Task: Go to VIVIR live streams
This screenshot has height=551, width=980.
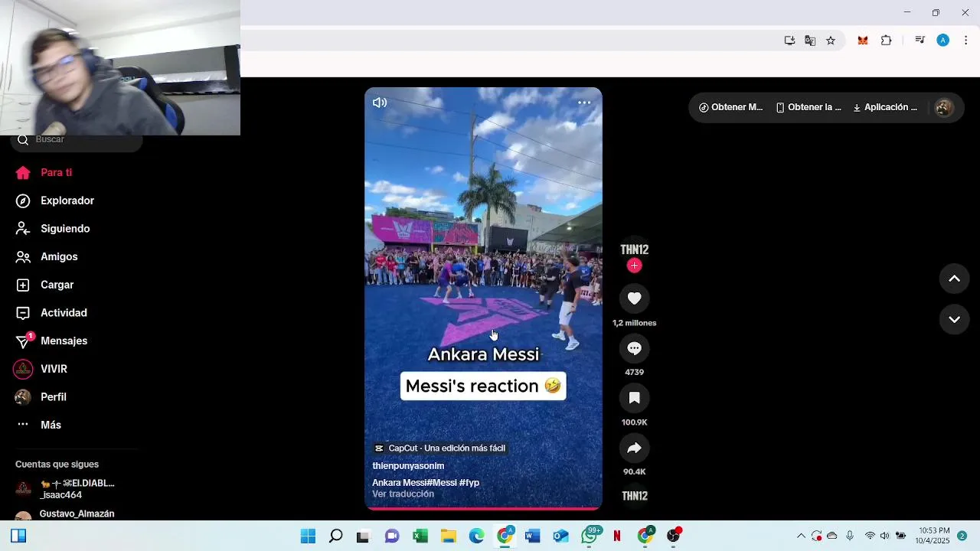Action: [x=41, y=369]
